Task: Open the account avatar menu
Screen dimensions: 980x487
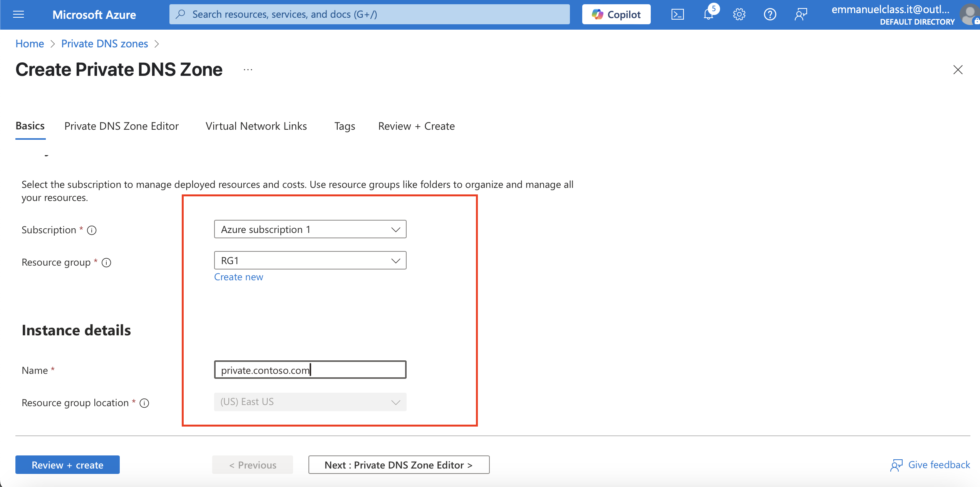Action: click(970, 15)
